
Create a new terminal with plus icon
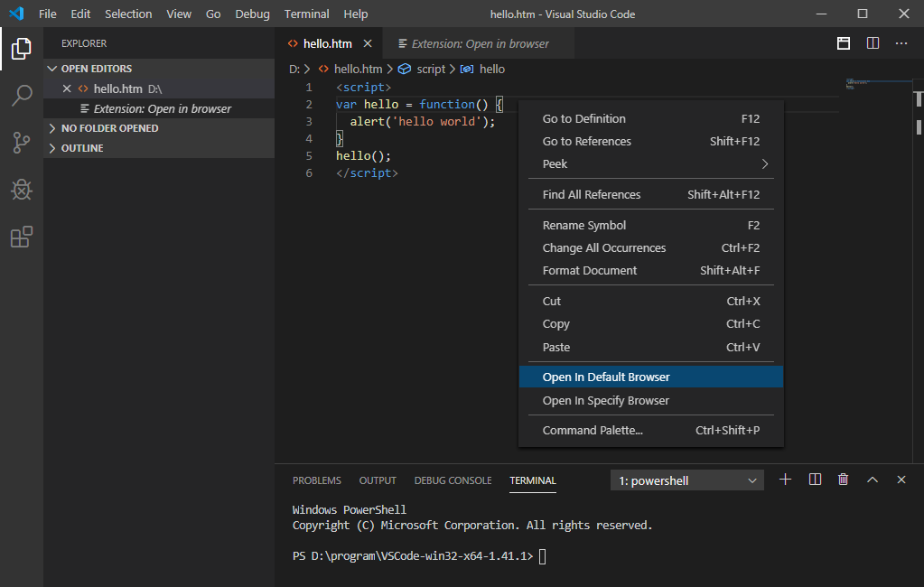(x=785, y=480)
